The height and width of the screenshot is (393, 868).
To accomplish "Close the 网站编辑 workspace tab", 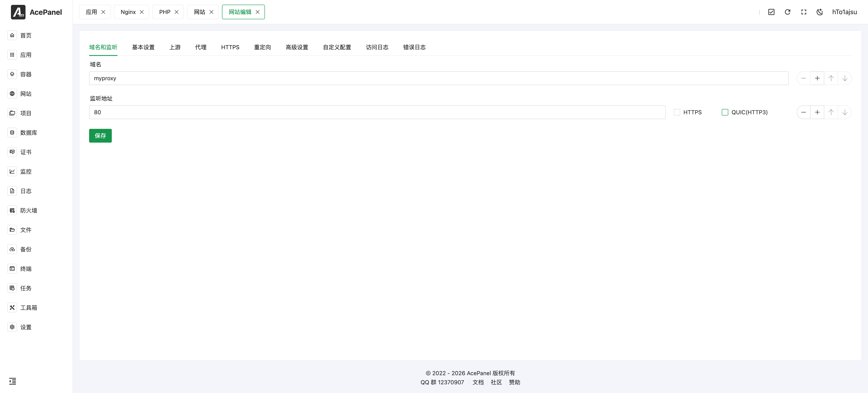I will coord(258,12).
